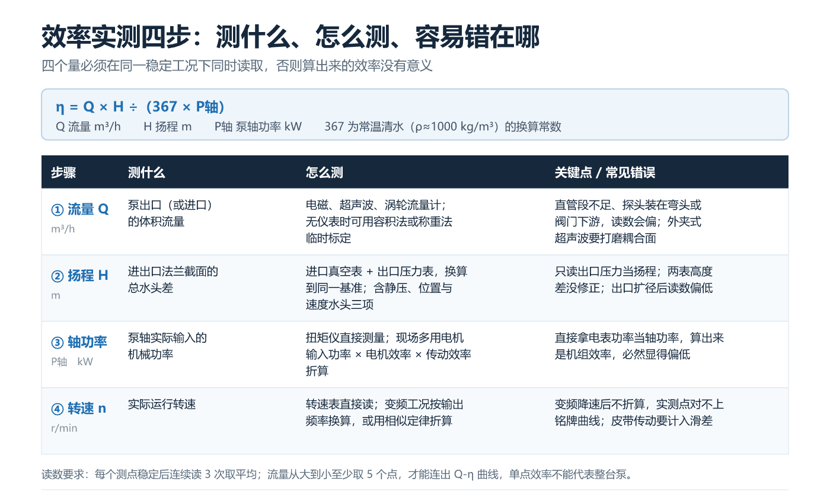Click the cell starting "直管段不足、探头装在弯头或"
The height and width of the screenshot is (504, 830).
[x=628, y=222]
